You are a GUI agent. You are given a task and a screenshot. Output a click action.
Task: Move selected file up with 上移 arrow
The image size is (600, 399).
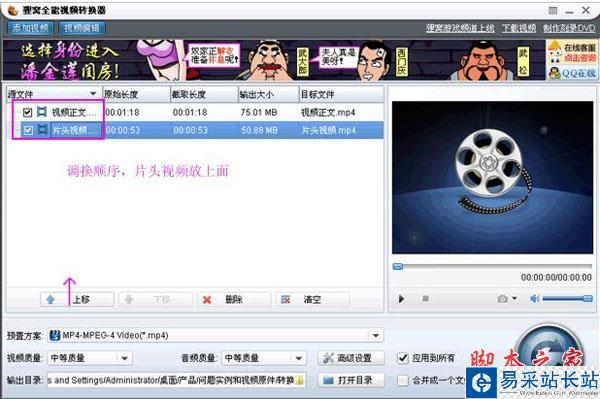[x=77, y=300]
